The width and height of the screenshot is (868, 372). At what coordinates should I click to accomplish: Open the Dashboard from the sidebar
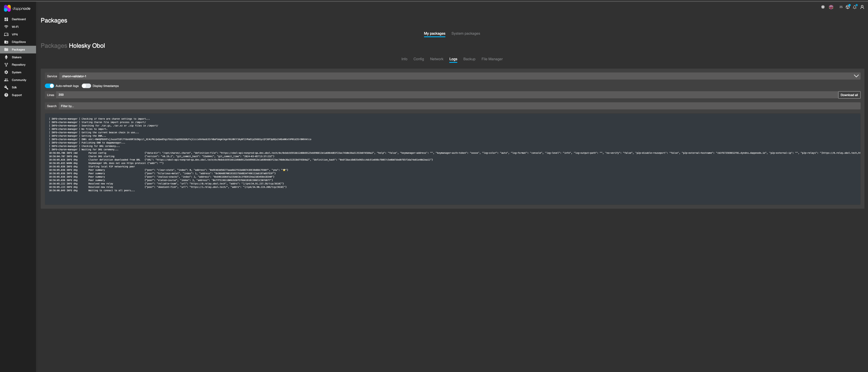pyautogui.click(x=18, y=19)
